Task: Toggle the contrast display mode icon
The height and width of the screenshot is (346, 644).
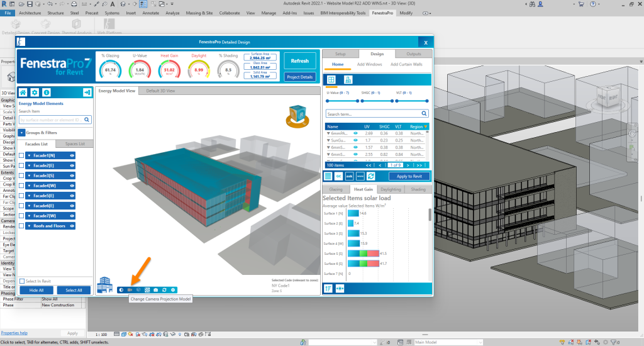Action: (121, 290)
